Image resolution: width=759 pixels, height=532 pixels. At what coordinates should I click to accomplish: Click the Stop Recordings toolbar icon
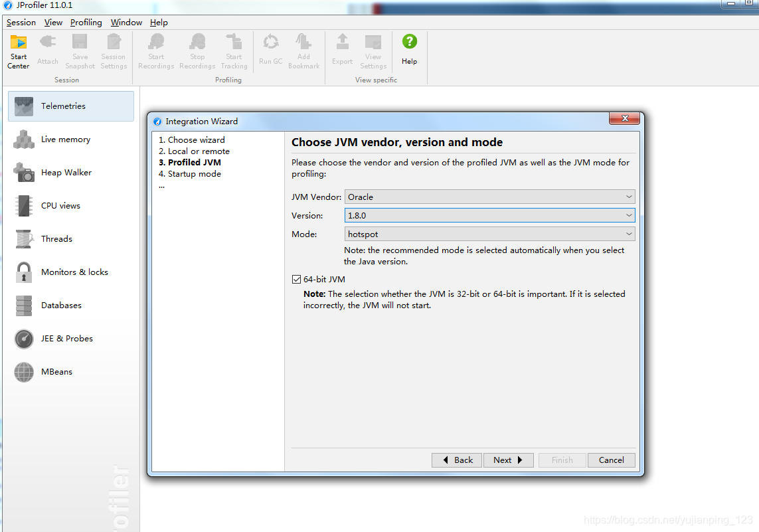point(197,42)
